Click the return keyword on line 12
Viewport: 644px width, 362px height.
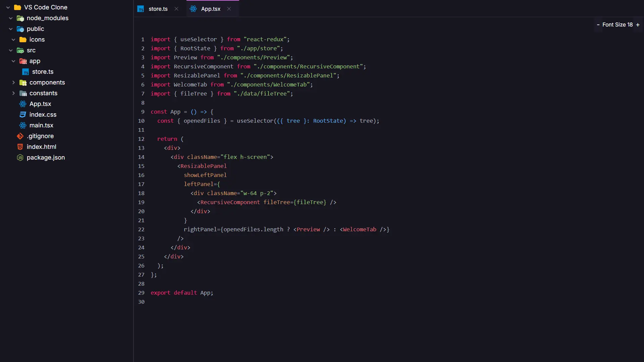[x=167, y=139]
